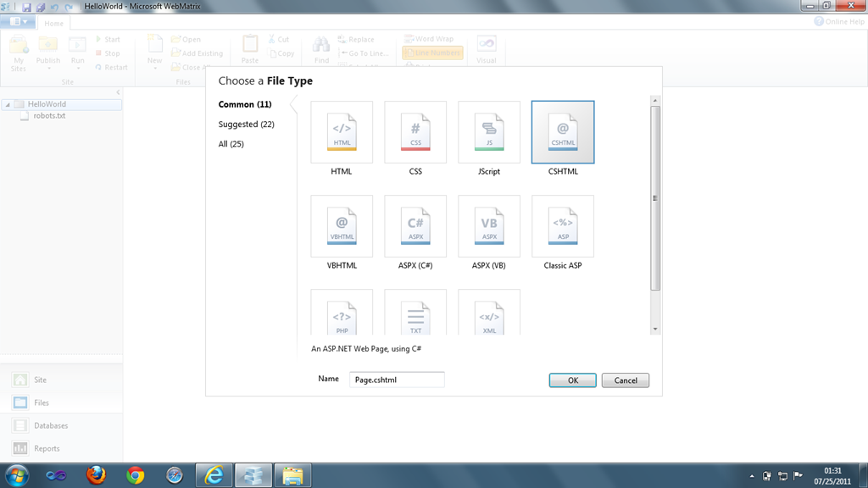Select the HTML file type icon
This screenshot has width=868, height=488.
pyautogui.click(x=342, y=132)
